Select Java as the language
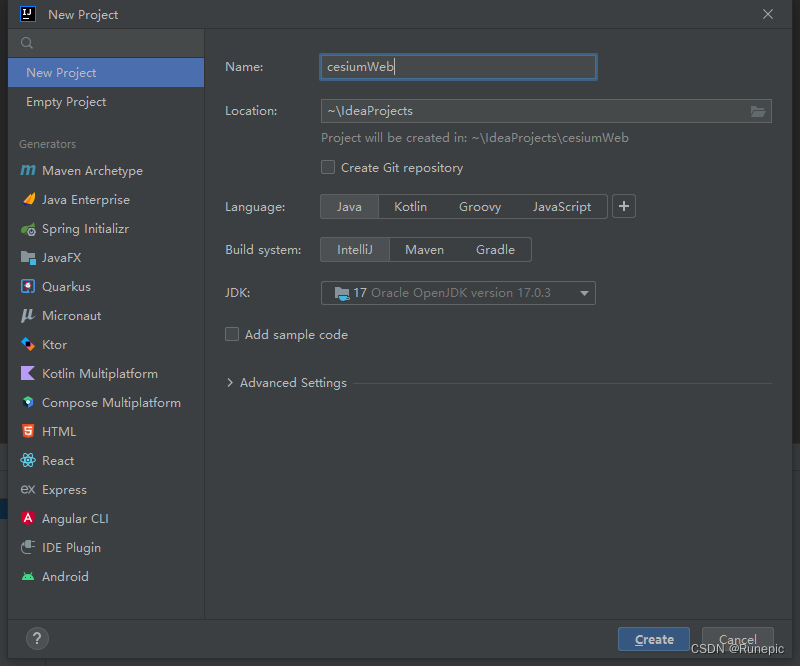The height and width of the screenshot is (666, 800). click(349, 207)
